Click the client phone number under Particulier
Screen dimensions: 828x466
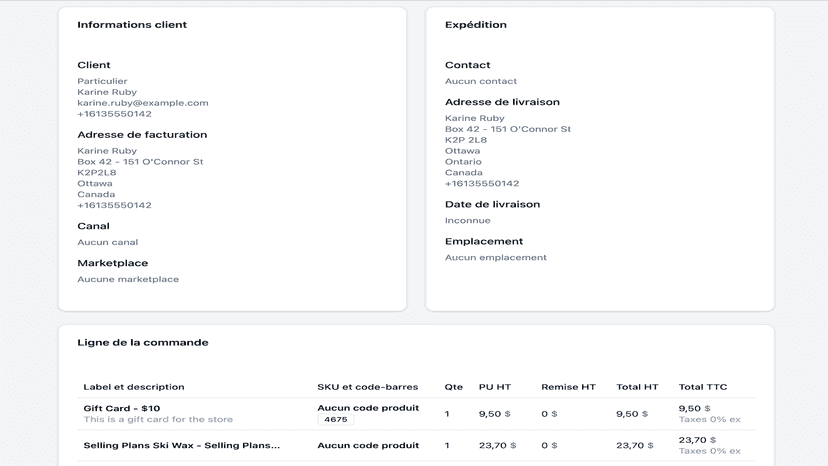point(114,114)
